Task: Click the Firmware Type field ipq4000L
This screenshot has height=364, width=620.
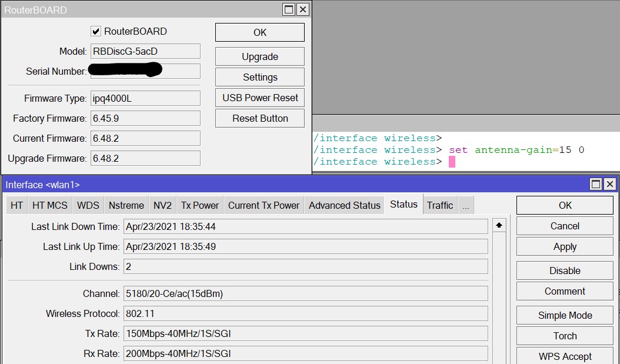Action: pos(145,98)
